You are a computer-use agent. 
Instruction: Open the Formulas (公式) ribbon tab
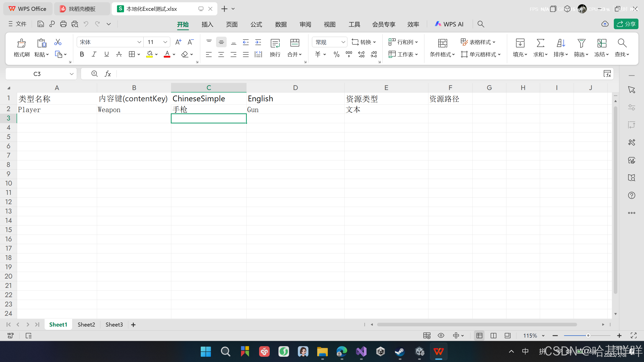pyautogui.click(x=256, y=24)
